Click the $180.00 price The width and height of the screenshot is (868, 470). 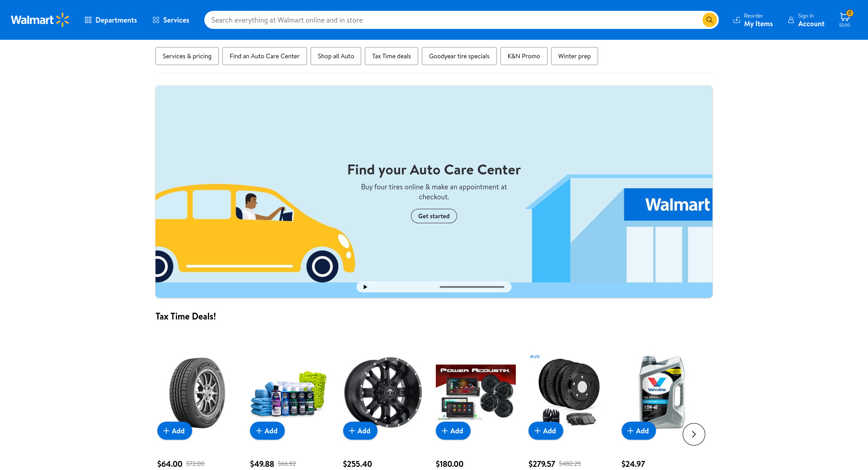[450, 464]
